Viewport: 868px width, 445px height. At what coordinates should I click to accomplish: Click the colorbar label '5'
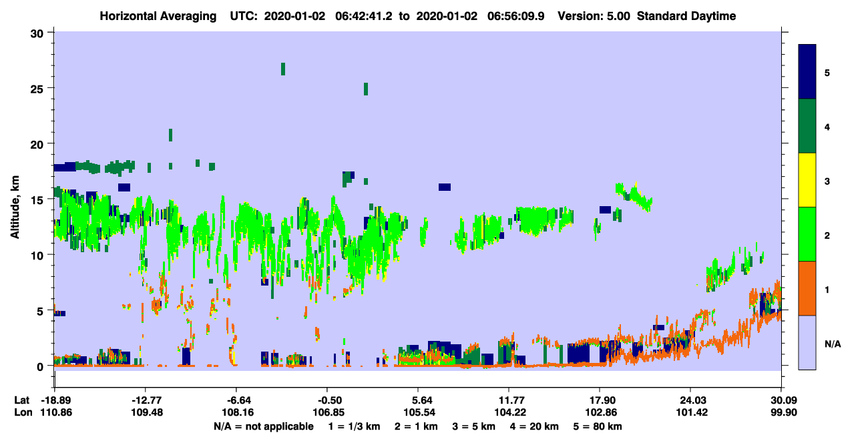[827, 72]
